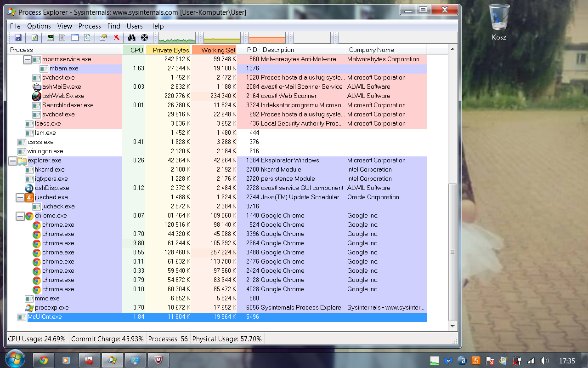588x368 pixels.
Task: Click the taskbar clock showing 17:35
Action: click(x=567, y=361)
